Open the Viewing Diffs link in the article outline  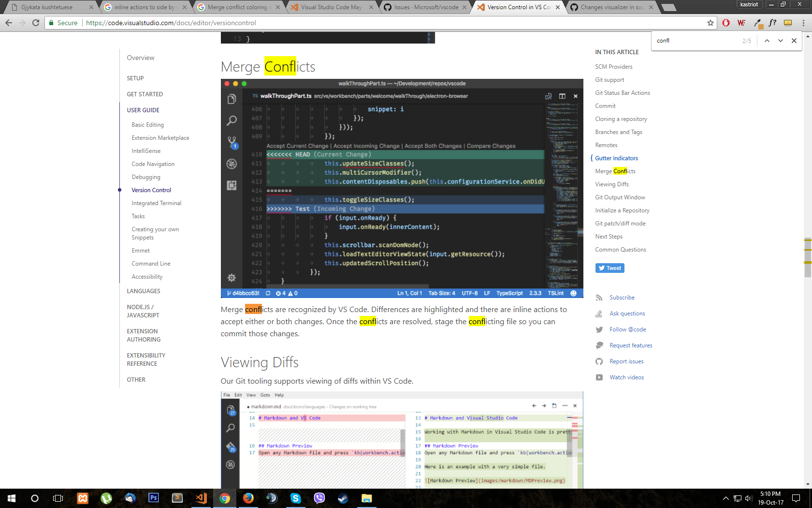[x=612, y=184]
